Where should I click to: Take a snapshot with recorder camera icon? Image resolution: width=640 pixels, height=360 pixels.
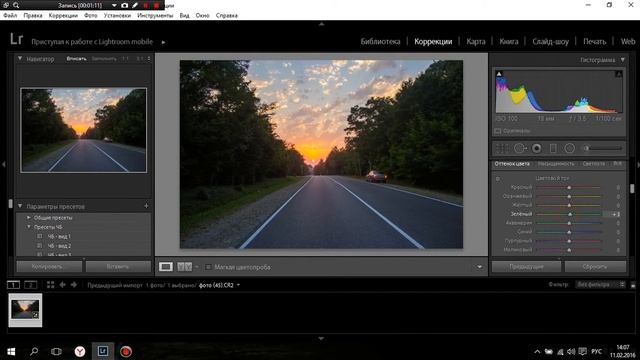[124, 5]
